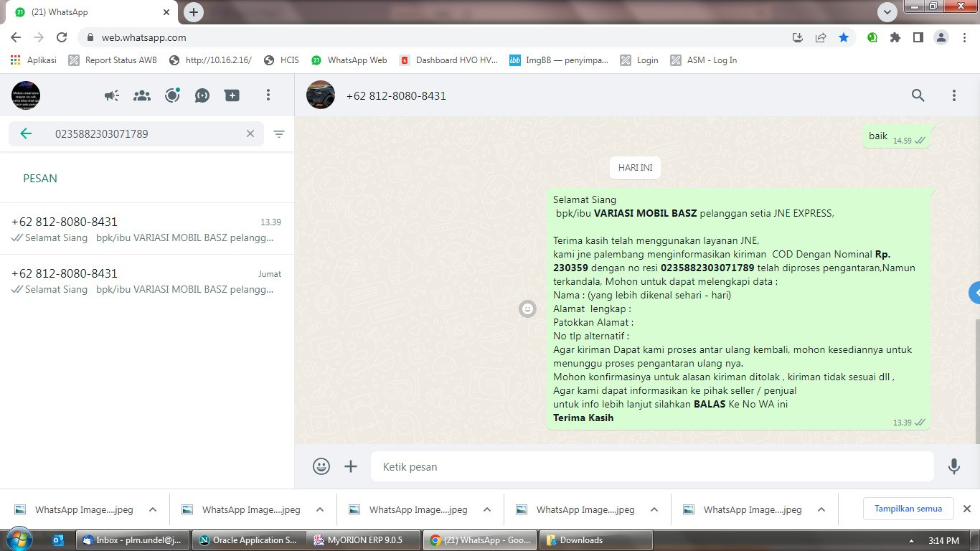The image size is (980, 551).
Task: Expand options for the fifth downloaded WhatsApp Image
Action: click(821, 509)
